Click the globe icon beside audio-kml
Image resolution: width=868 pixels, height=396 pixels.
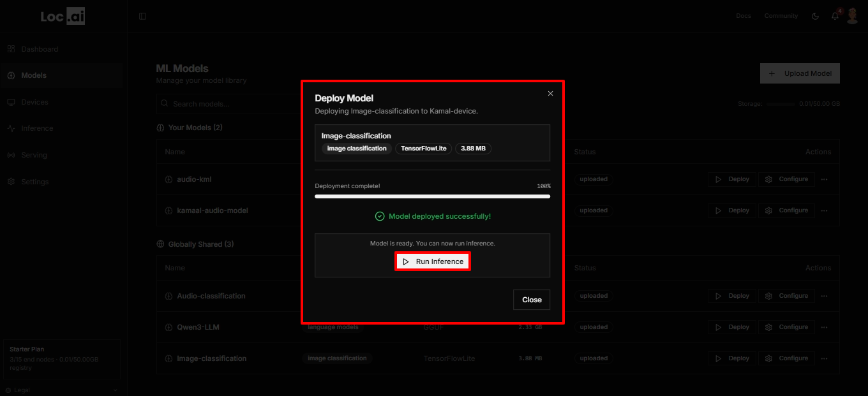point(169,179)
